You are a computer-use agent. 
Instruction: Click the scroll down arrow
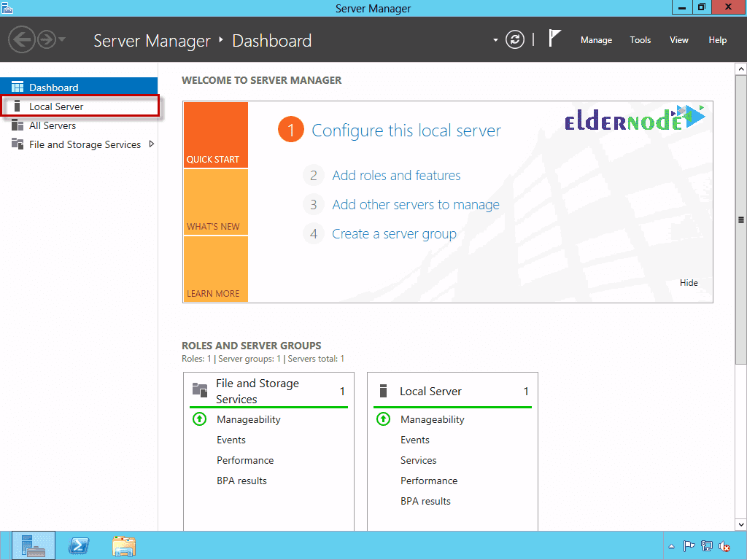coord(741,524)
